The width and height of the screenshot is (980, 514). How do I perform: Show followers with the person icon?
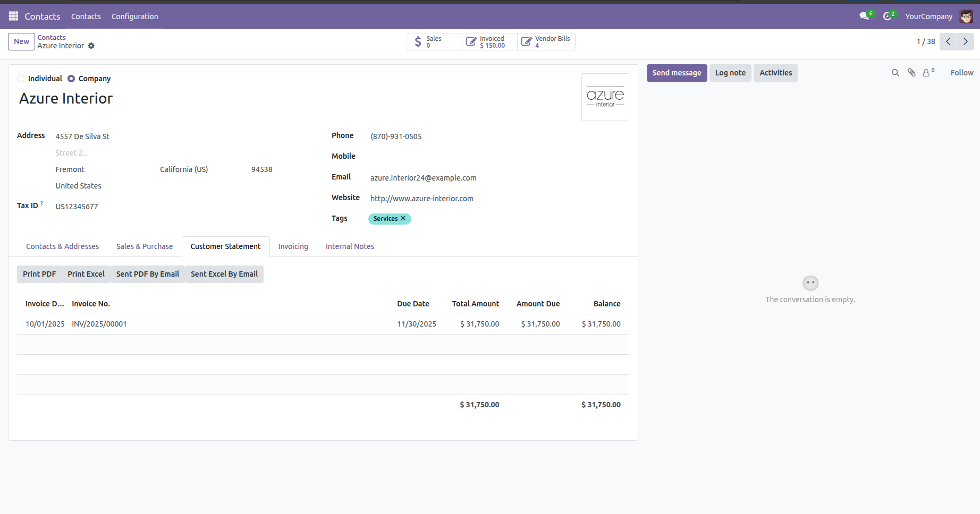click(x=927, y=73)
